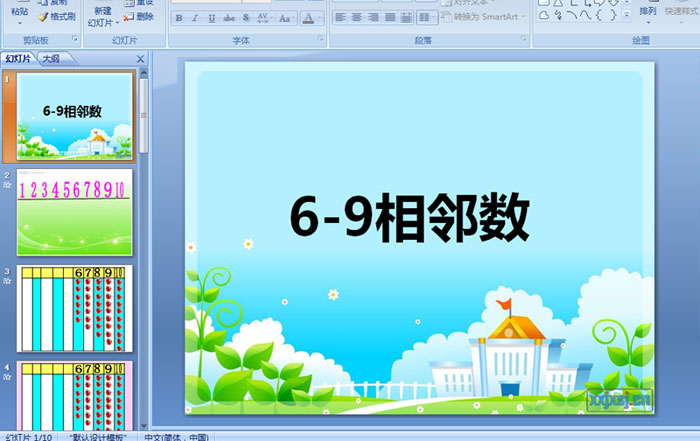Screen dimensions: 700x441
Task: Apply the font color (A) swatch
Action: coord(308,18)
